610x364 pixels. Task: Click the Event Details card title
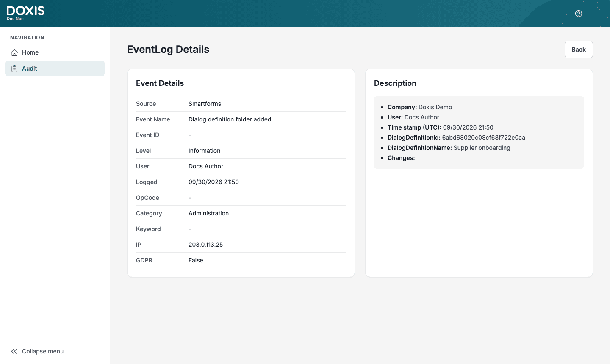(160, 83)
